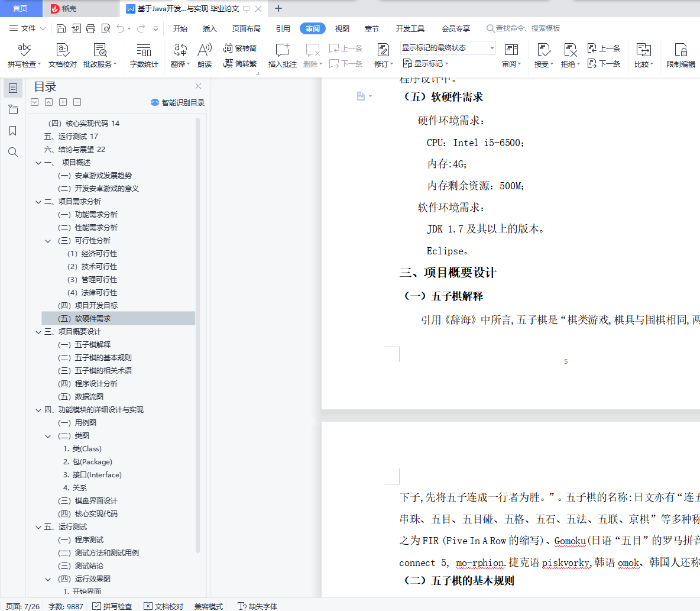Viewport: 700px width, 611px height.
Task: Switch to the 开发工具 ribbon tab
Action: pos(410,28)
